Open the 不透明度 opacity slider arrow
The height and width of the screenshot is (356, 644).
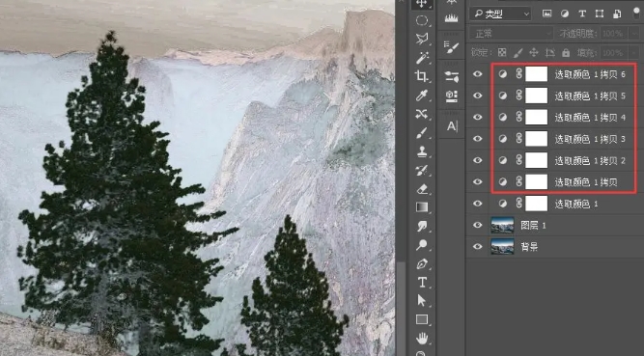(634, 33)
